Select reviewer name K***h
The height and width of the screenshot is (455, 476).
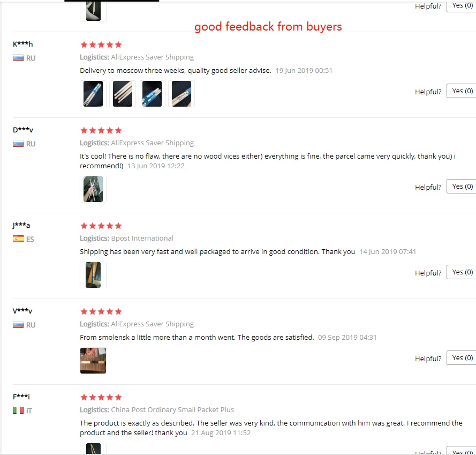(23, 44)
